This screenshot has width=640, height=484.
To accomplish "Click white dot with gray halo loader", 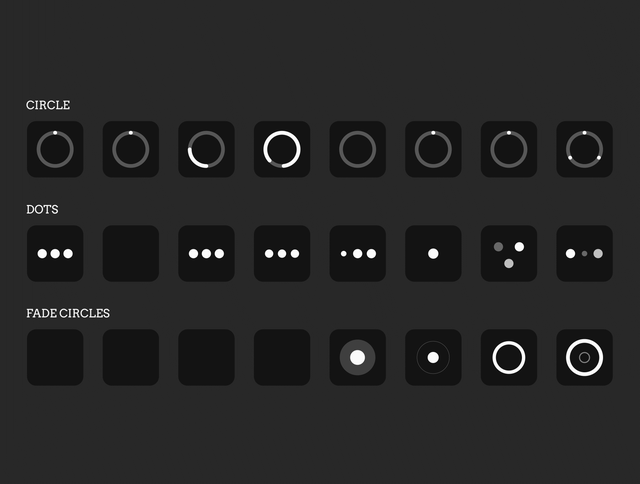I will pos(358,357).
